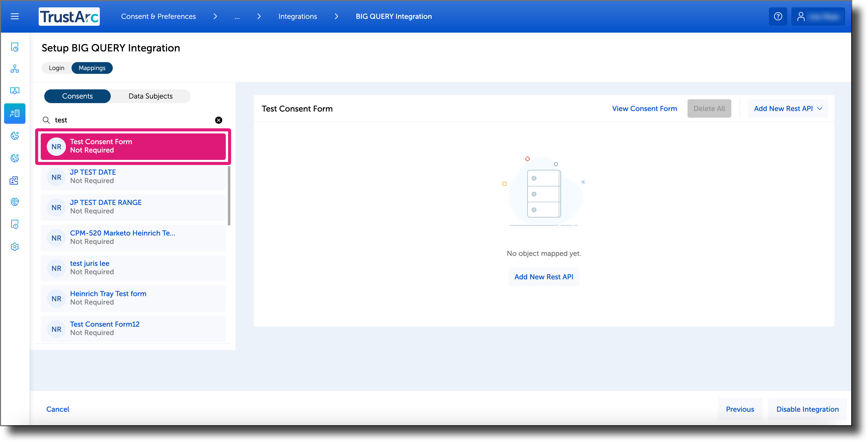868x442 pixels.
Task: Open the sidebar settings gear icon
Action: point(15,247)
